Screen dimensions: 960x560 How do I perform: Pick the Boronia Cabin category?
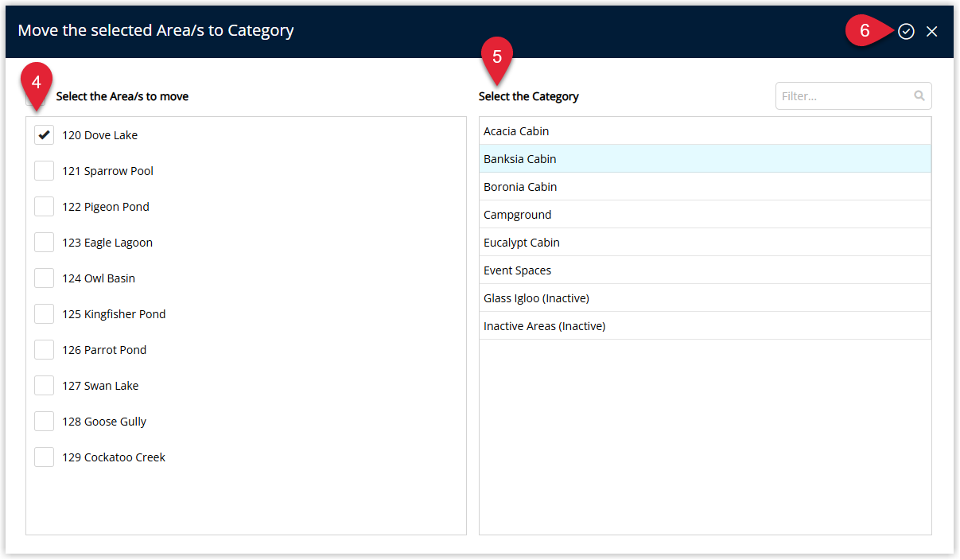click(705, 187)
